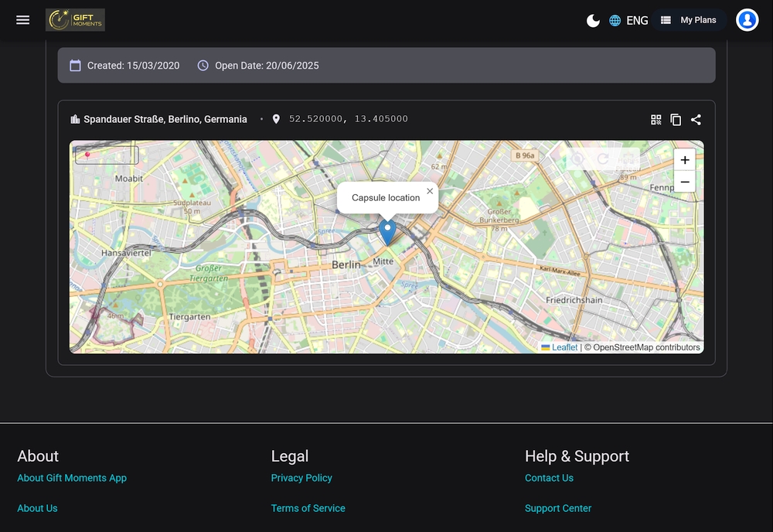Open My Plans

(x=689, y=20)
